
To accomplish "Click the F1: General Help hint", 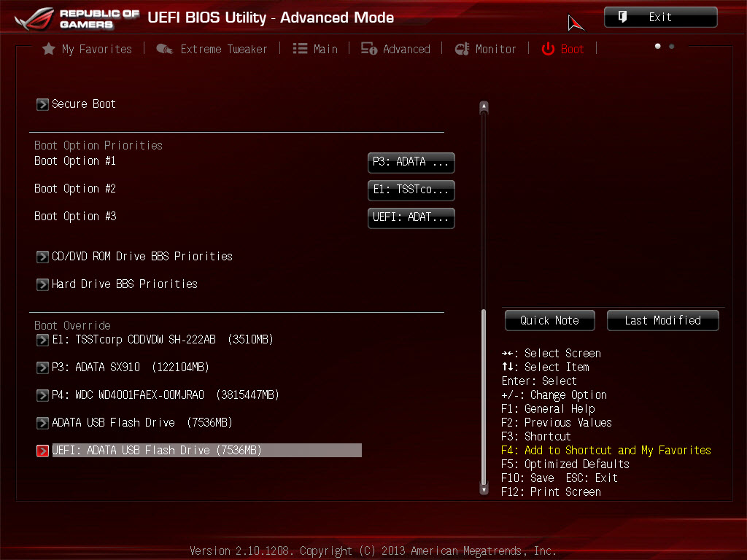I will coord(548,409).
